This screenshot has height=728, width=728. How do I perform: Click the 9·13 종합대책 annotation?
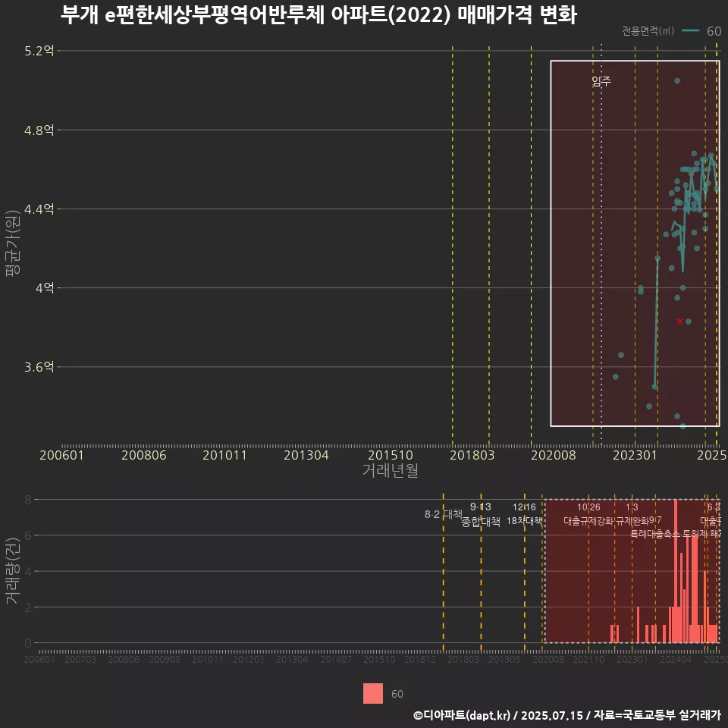[x=481, y=514]
